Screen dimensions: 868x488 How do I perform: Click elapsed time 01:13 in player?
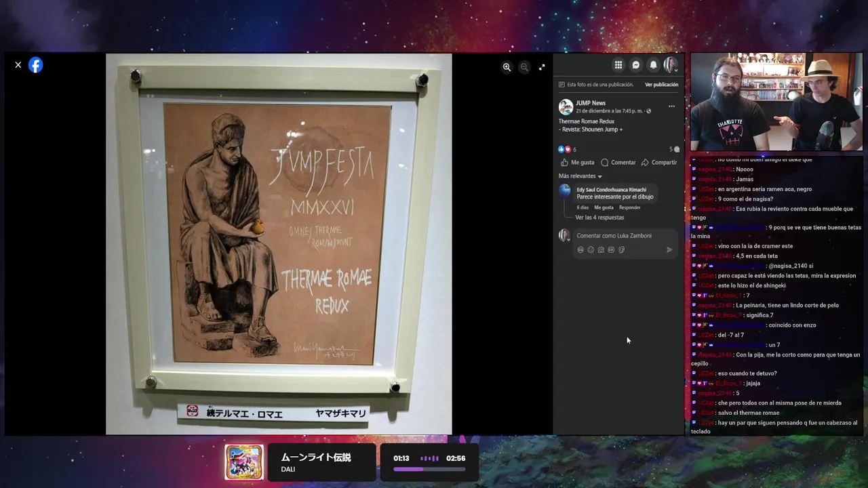click(401, 458)
